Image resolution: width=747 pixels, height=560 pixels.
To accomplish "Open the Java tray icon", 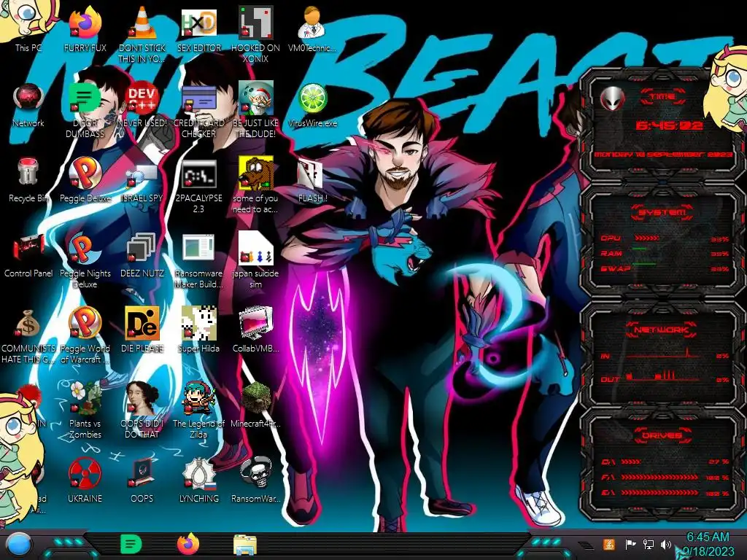I will (609, 544).
